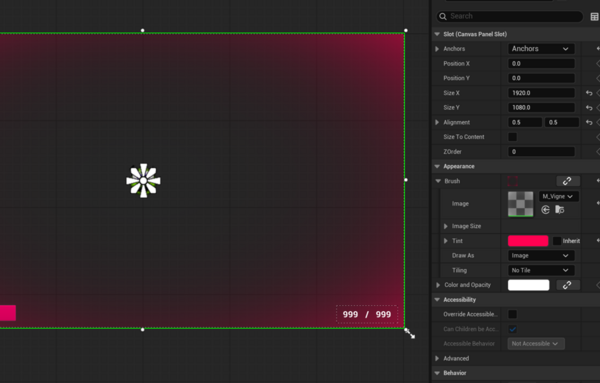
Task: Select the throbber widget on the canvas
Action: (x=143, y=181)
